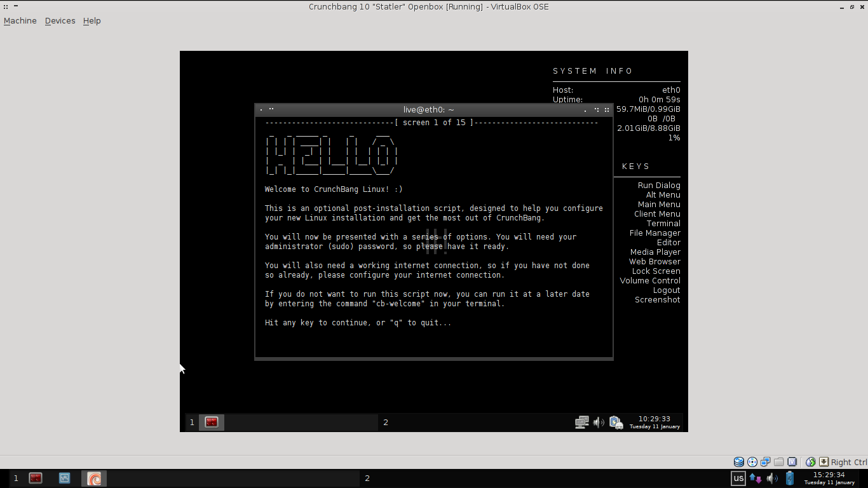Select the red terminal entry in host taskbar
The image size is (868, 488).
click(35, 478)
